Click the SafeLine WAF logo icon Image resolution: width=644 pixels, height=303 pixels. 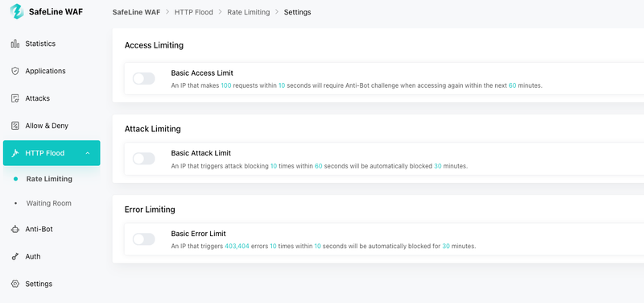tap(17, 11)
